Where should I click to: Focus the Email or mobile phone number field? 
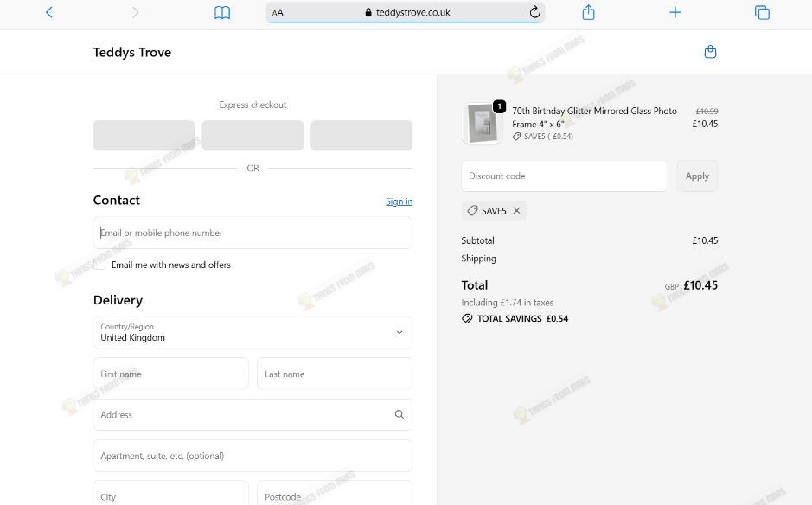click(x=253, y=233)
